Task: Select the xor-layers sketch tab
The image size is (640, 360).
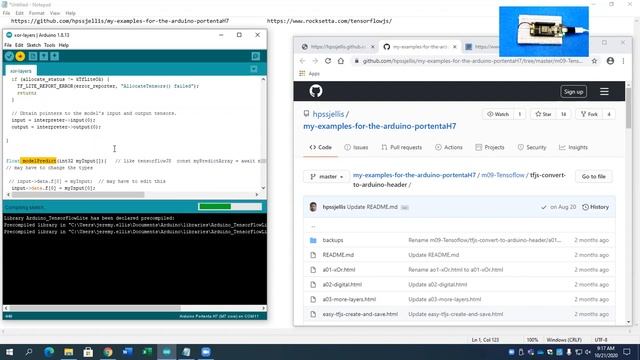Action: [21, 71]
